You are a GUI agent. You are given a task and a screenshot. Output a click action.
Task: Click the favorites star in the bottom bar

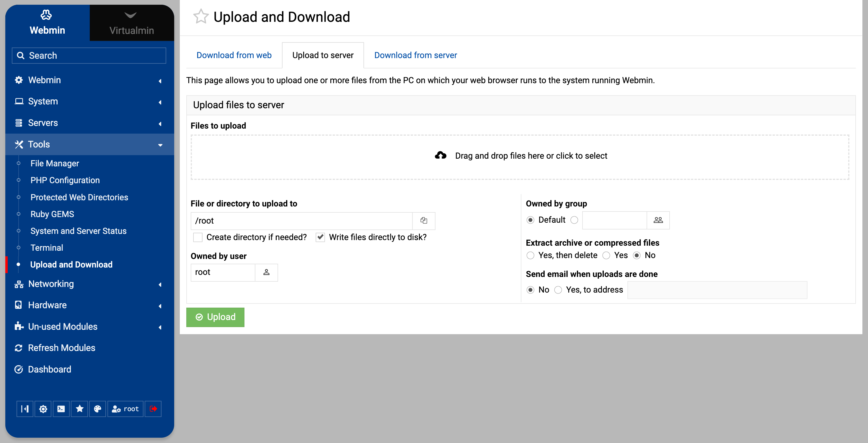[79, 409]
